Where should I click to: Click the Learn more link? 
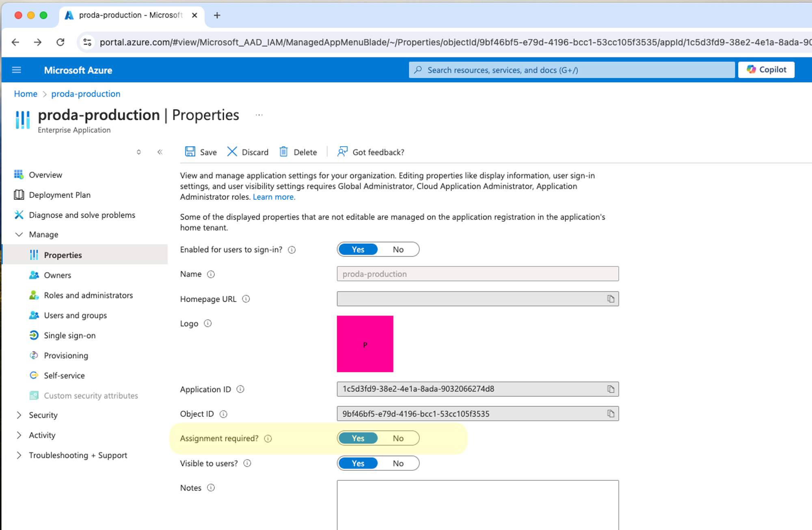pos(274,197)
